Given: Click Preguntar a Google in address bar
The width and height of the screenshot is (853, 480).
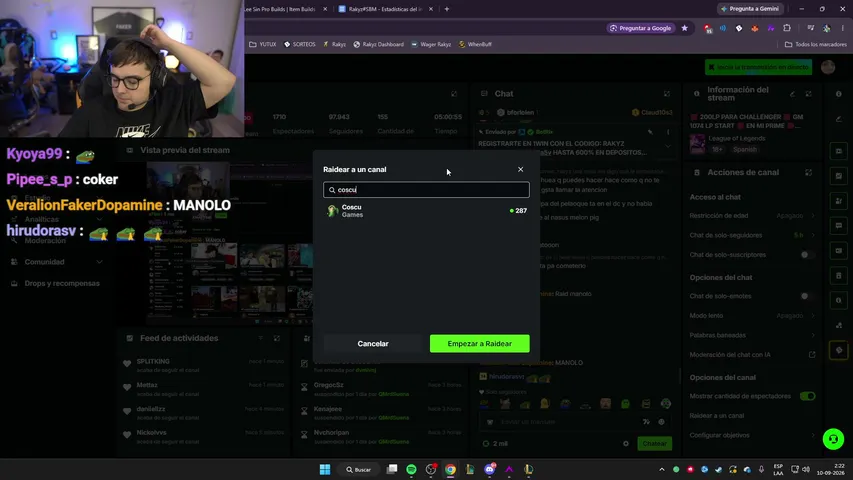Looking at the screenshot, I should (641, 28).
